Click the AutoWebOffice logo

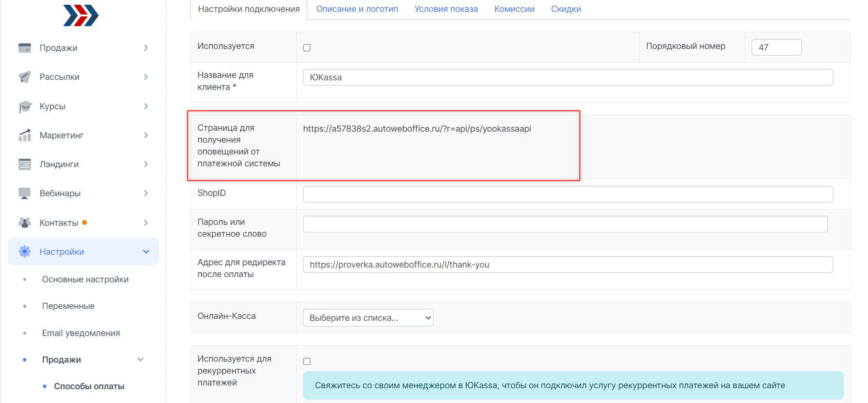tap(81, 15)
